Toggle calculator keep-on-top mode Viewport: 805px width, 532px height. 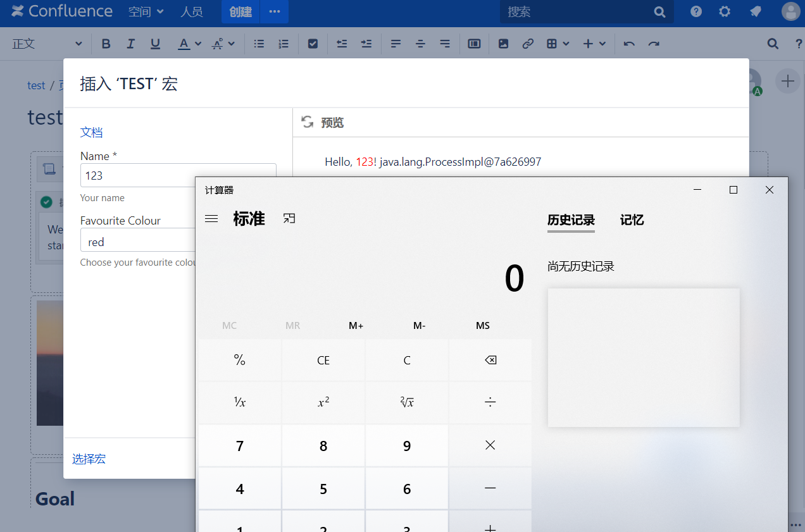point(289,219)
